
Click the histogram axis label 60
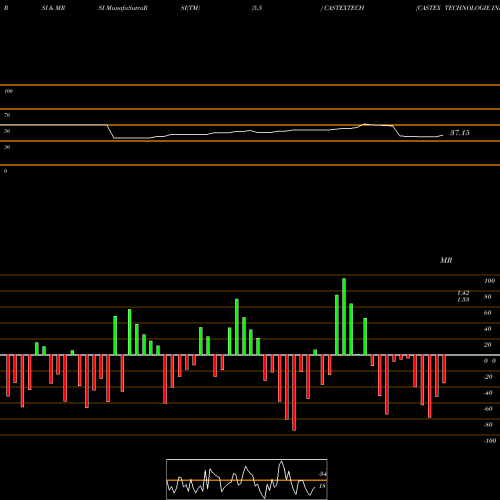(x=488, y=313)
